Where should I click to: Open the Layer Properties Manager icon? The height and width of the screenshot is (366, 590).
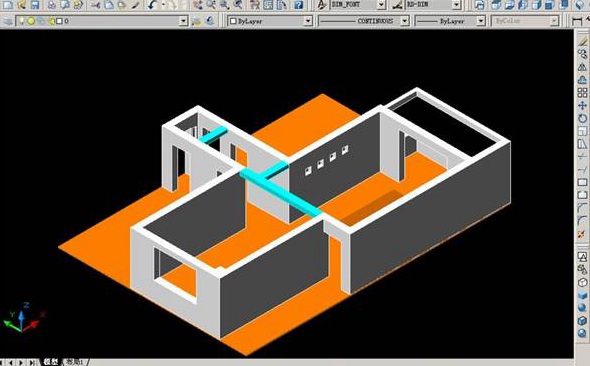[x=8, y=21]
